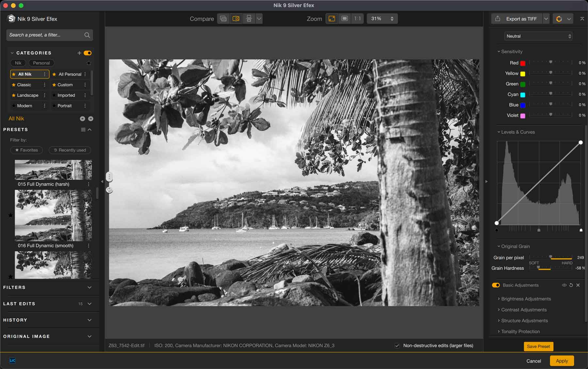Open the Neutral film type dropdown

pos(538,36)
